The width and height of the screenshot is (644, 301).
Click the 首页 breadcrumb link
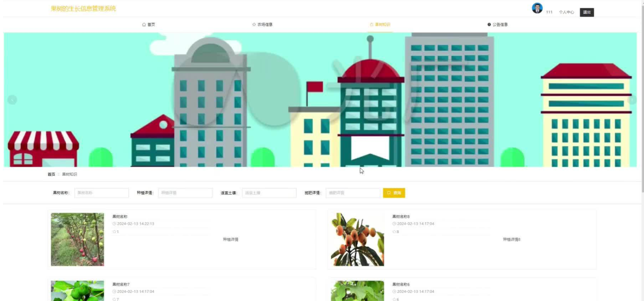point(51,174)
